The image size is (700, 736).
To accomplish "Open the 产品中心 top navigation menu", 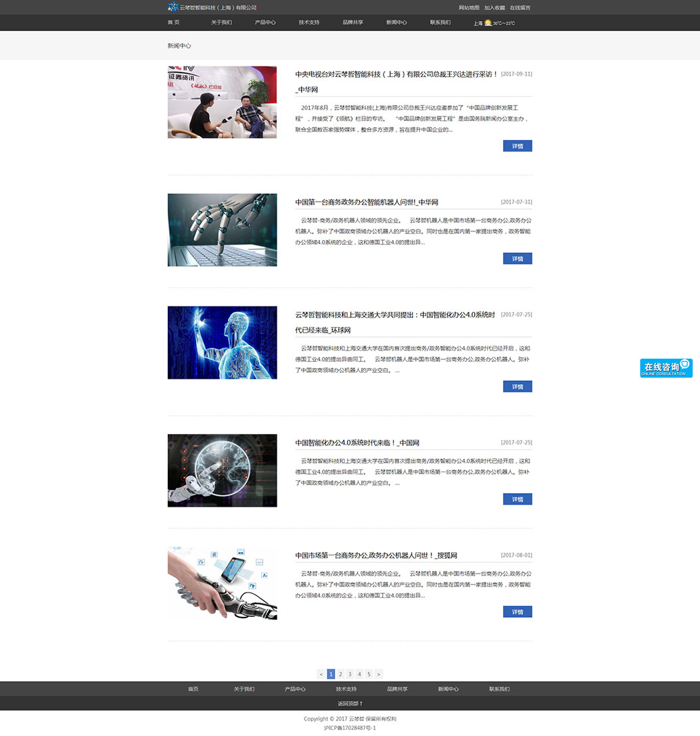I will [265, 22].
